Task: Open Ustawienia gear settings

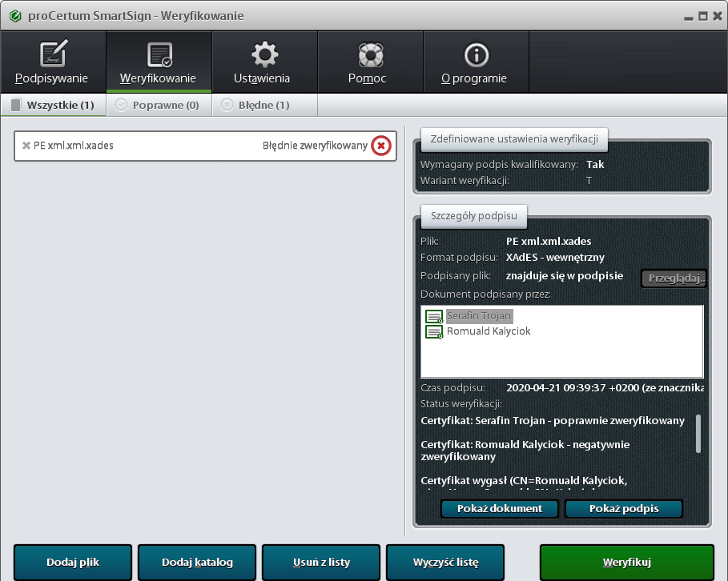Action: (x=264, y=62)
